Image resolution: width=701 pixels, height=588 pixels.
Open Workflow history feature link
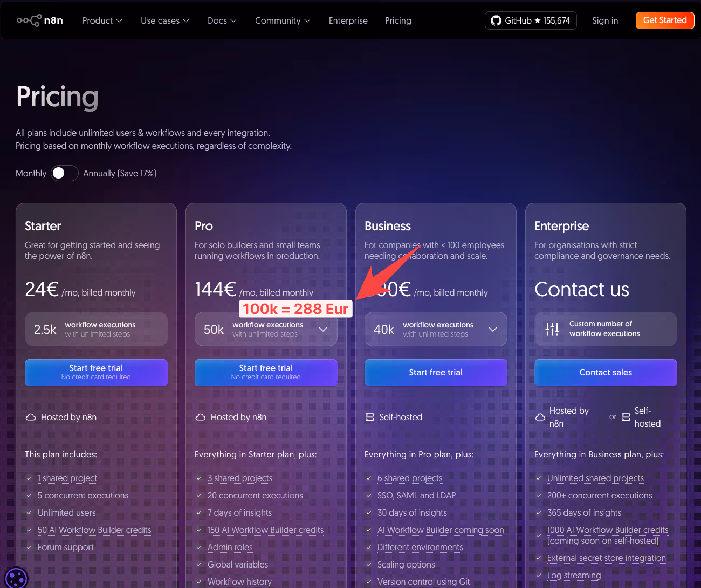[239, 582]
